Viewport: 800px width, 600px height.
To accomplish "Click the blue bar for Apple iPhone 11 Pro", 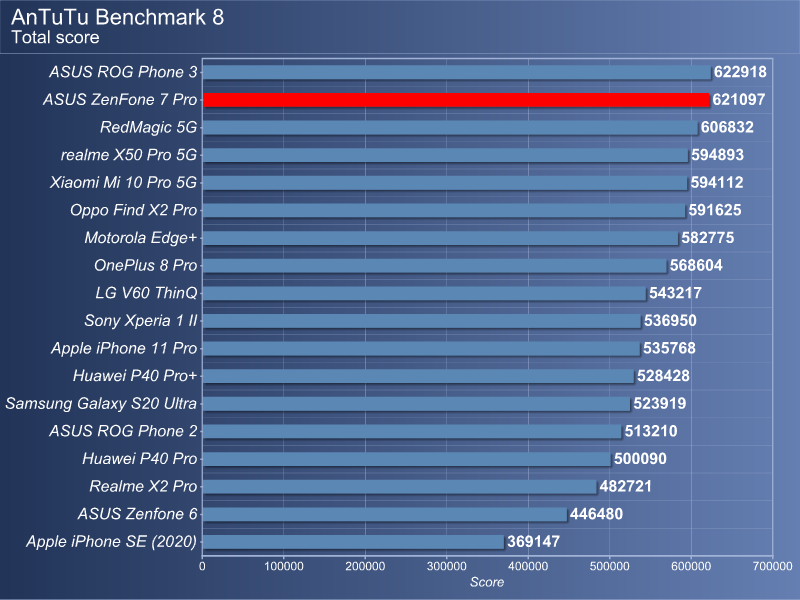I will 421,348.
